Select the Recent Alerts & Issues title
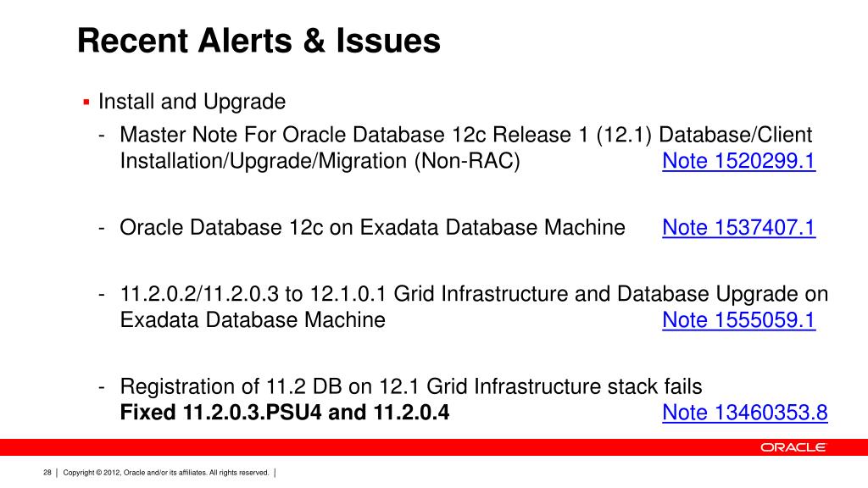Viewport: 868px width, 488px height. point(259,41)
